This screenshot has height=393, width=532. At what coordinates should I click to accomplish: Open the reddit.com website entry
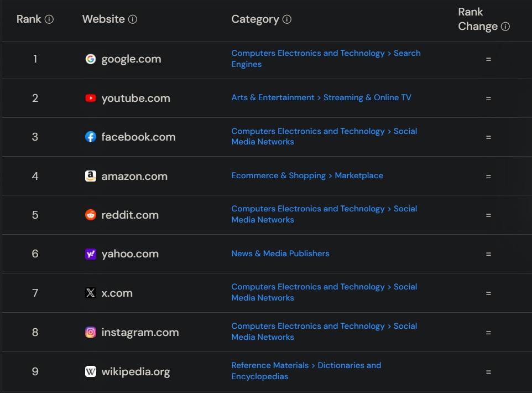(x=130, y=215)
